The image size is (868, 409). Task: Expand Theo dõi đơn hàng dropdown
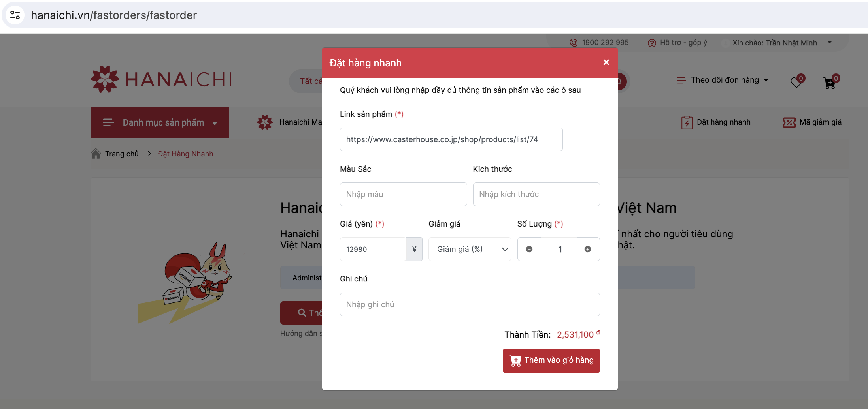point(723,80)
